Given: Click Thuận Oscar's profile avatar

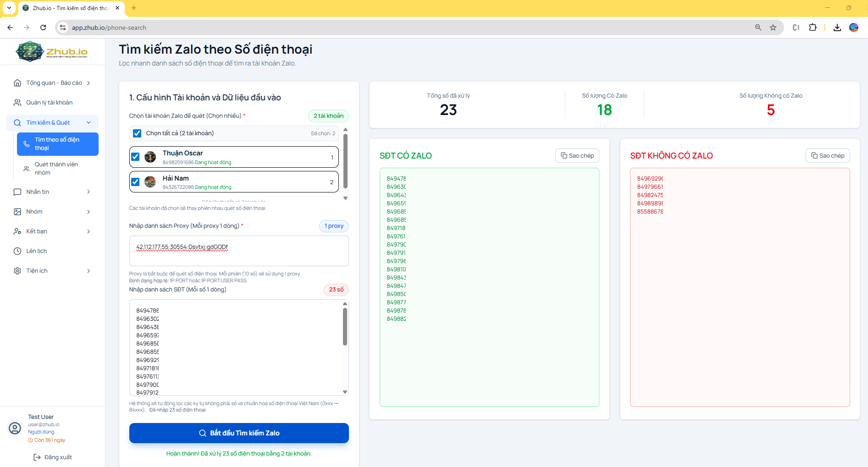Looking at the screenshot, I should pyautogui.click(x=150, y=157).
